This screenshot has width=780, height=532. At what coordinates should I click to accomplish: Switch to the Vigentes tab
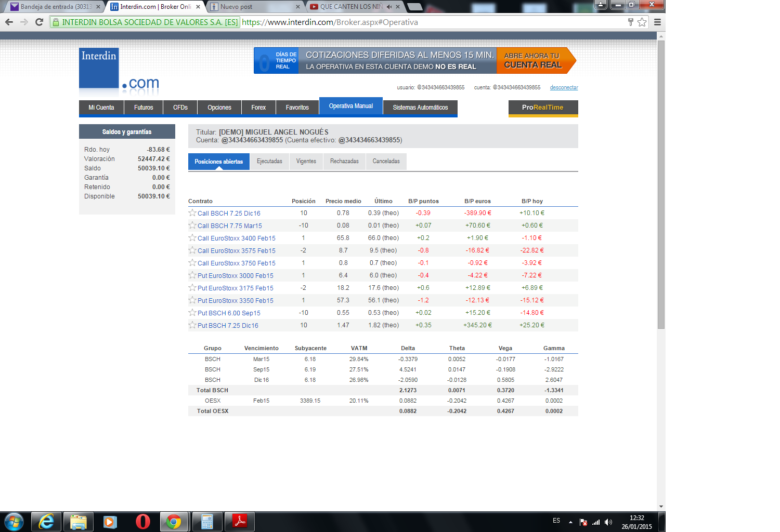(x=306, y=162)
